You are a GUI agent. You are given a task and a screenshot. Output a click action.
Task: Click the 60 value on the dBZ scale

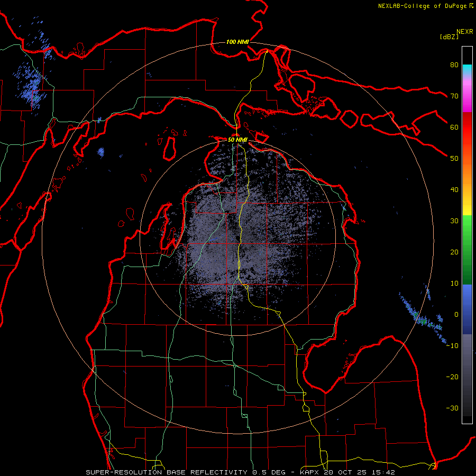pyautogui.click(x=454, y=127)
